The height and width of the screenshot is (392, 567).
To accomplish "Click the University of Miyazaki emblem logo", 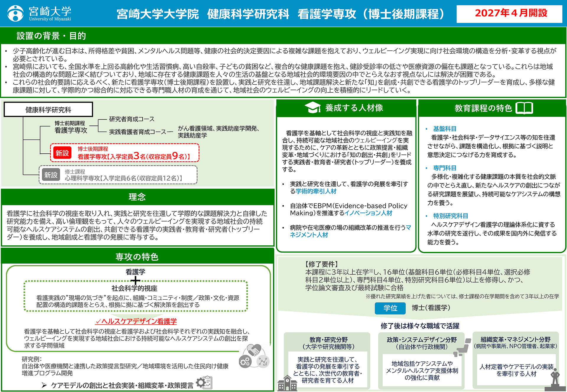I will click(15, 13).
